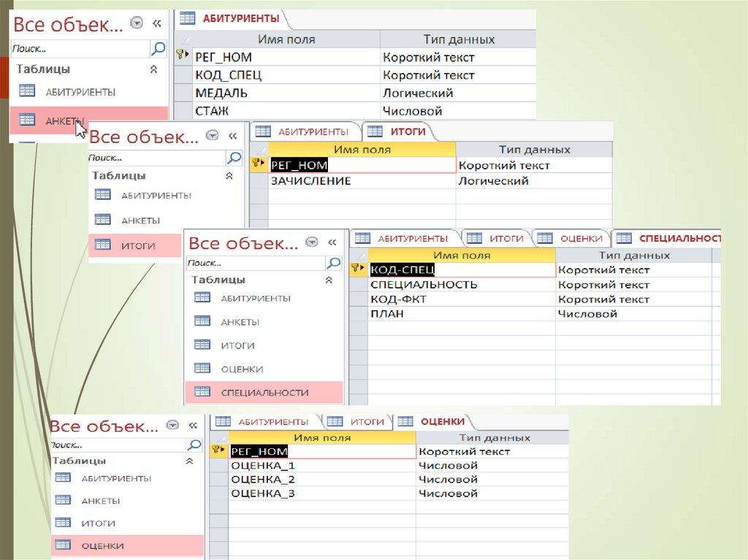Open data type dropdown showing 'Логический' for МЕДАЛЬ
The width and height of the screenshot is (748, 560).
coord(457,93)
